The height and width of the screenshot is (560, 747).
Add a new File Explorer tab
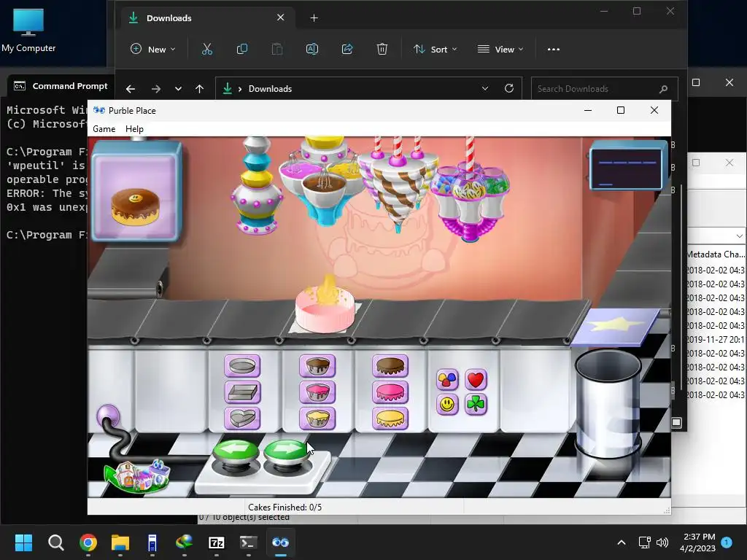pyautogui.click(x=314, y=18)
